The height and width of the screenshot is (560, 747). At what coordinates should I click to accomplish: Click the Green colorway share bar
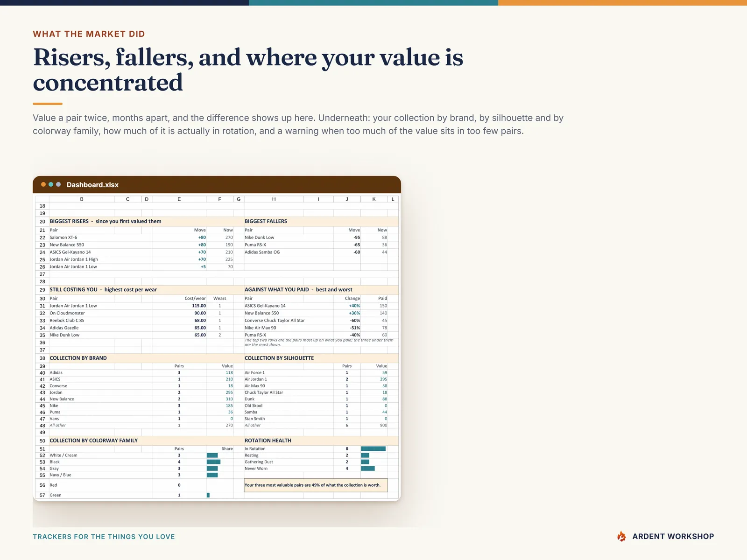point(208,495)
